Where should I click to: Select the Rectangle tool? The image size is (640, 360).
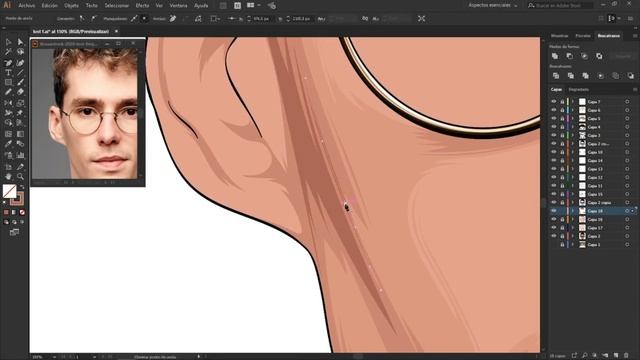[x=8, y=82]
